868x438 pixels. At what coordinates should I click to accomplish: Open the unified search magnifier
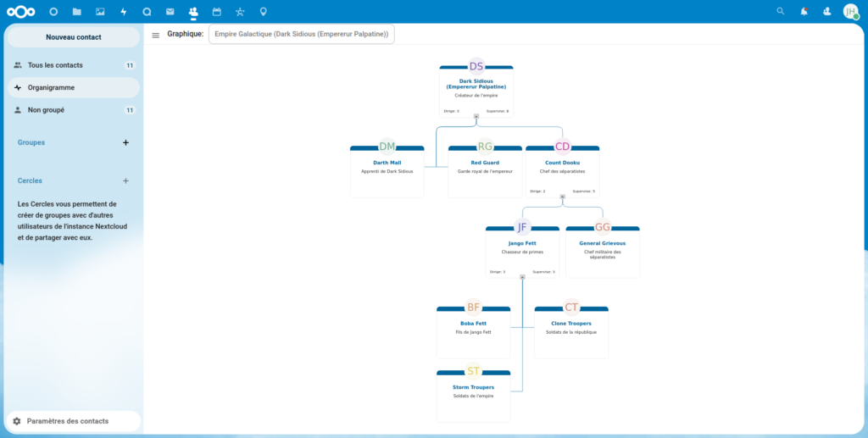tap(781, 11)
